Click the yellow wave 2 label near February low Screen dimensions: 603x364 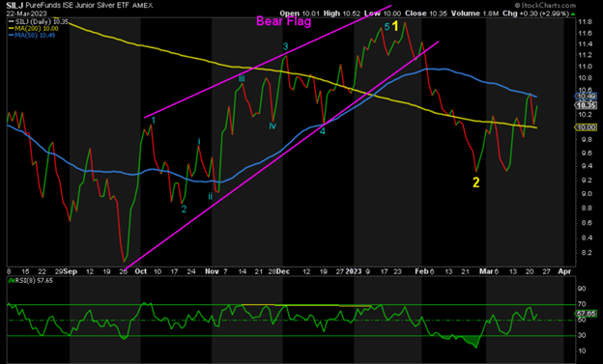click(x=476, y=182)
